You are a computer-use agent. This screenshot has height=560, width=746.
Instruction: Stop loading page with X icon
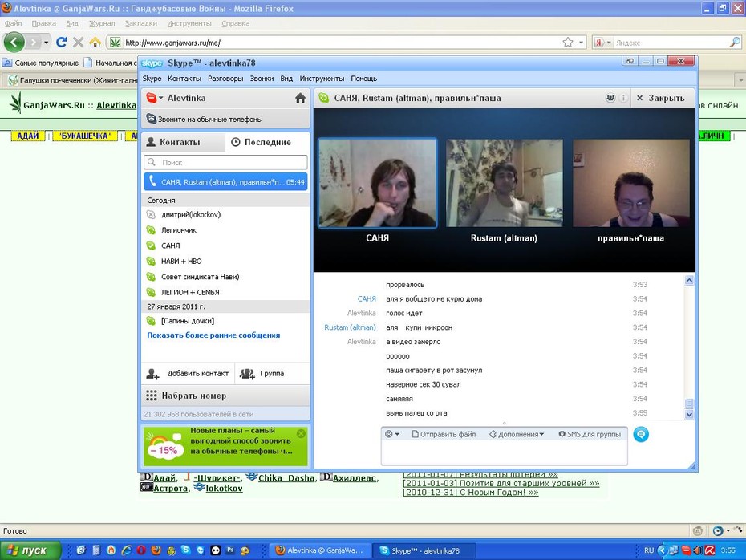point(78,43)
